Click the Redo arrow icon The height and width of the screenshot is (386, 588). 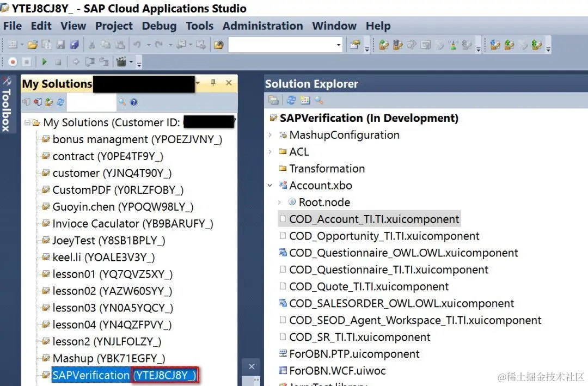pos(158,45)
